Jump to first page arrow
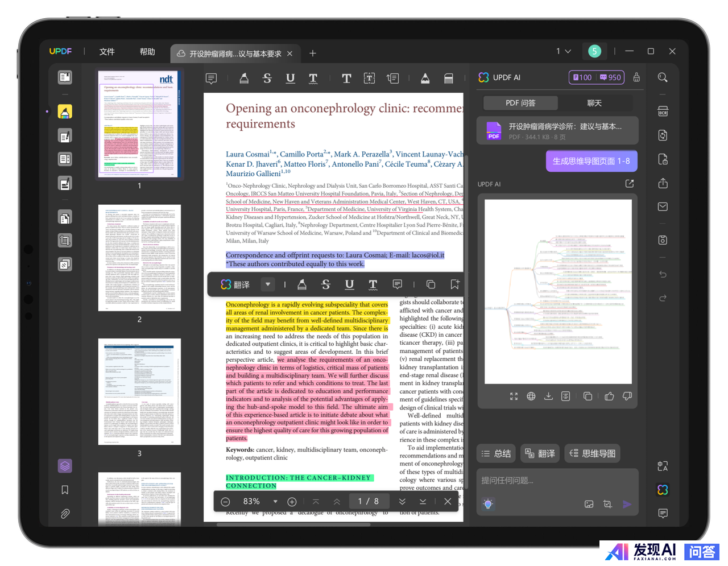728x566 pixels. tap(316, 502)
